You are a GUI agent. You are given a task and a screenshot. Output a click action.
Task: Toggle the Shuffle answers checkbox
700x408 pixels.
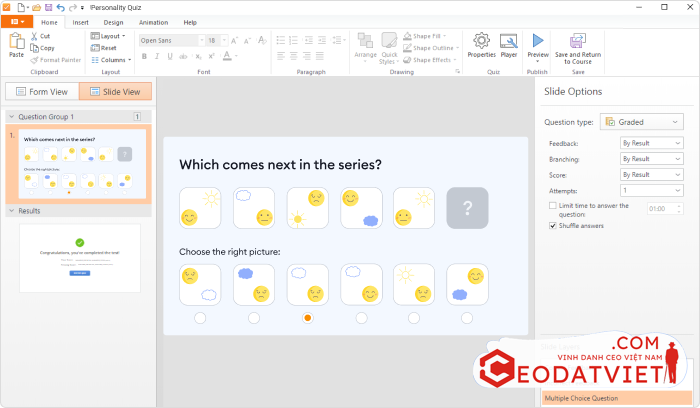(x=553, y=225)
